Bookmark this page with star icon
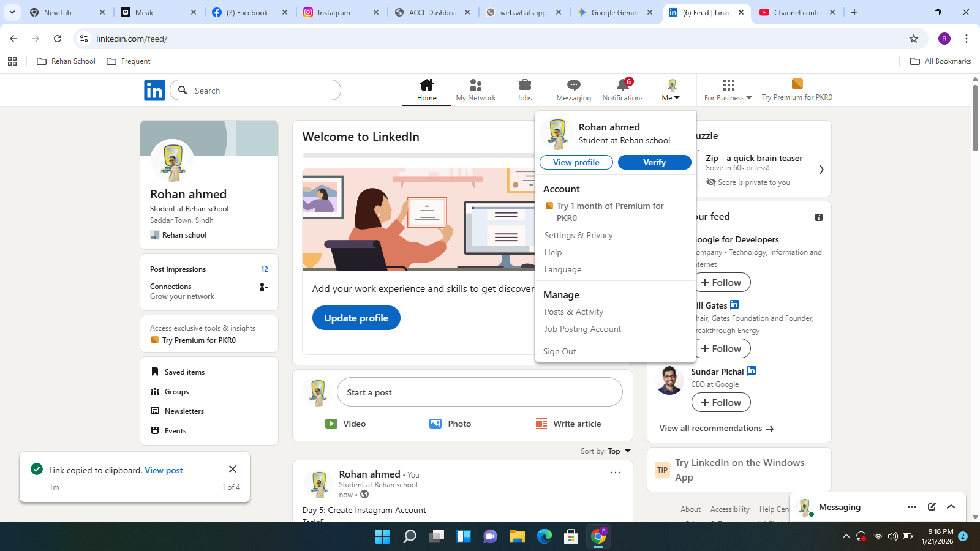 [914, 39]
